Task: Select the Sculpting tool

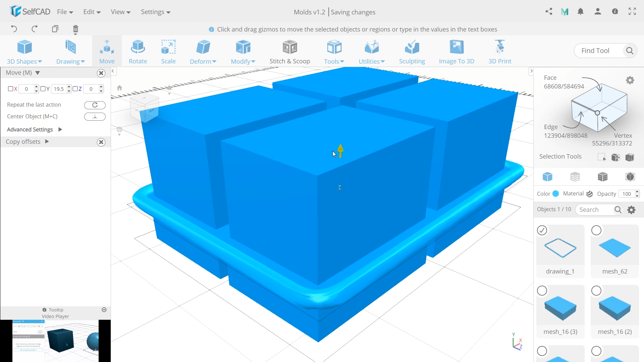Action: pyautogui.click(x=412, y=52)
